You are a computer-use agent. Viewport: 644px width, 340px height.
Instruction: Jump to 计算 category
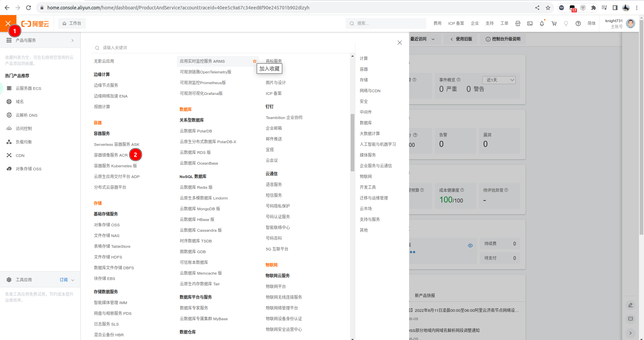[364, 58]
